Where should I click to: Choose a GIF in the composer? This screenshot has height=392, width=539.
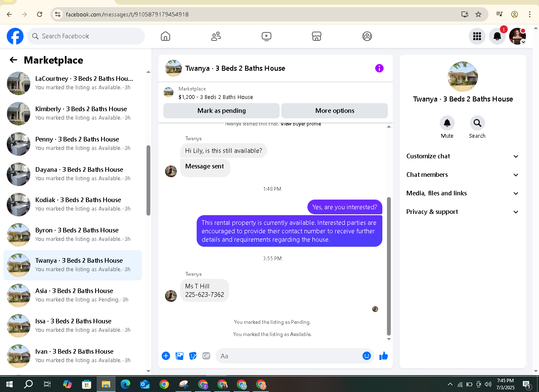(x=206, y=356)
